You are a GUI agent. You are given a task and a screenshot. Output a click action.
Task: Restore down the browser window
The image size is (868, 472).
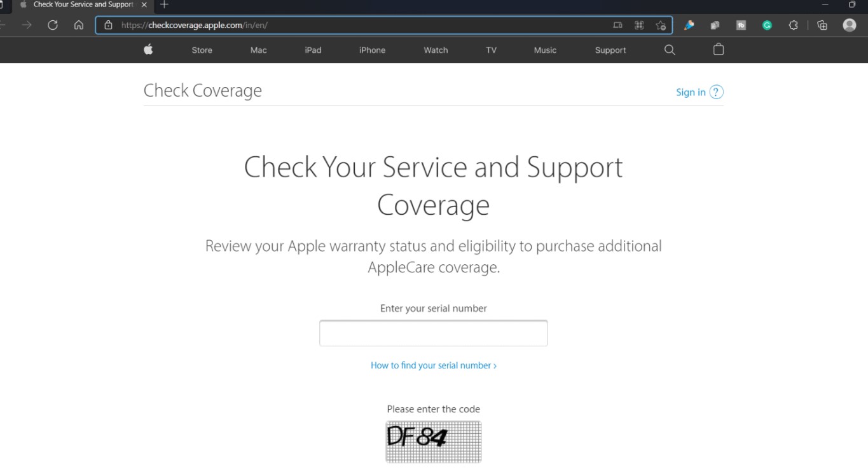coord(852,4)
